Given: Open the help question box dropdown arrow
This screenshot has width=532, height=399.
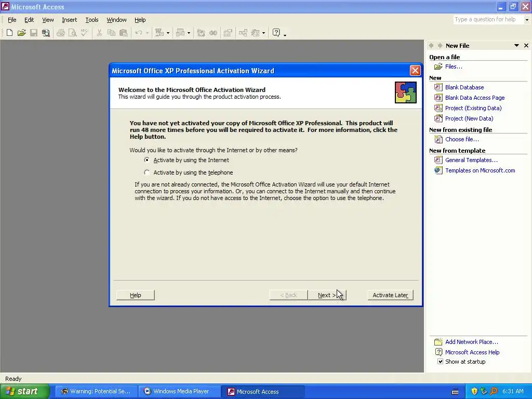Looking at the screenshot, I should [527, 20].
